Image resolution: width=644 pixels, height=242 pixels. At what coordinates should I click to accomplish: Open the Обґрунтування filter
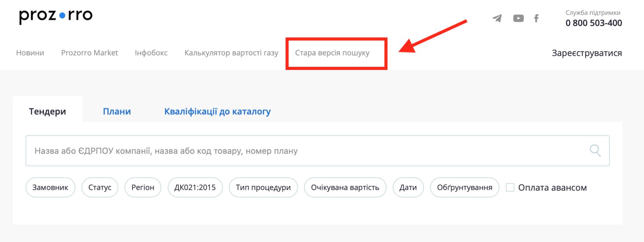click(465, 188)
